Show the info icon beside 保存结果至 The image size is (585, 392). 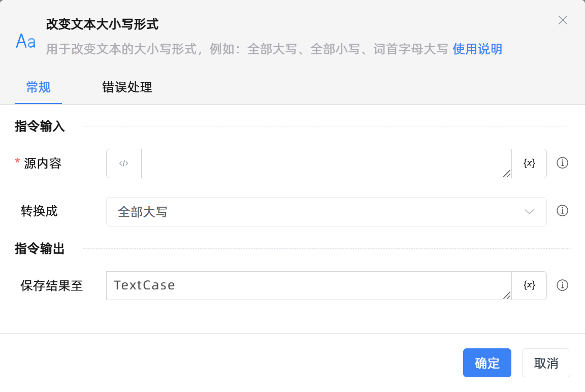(562, 285)
